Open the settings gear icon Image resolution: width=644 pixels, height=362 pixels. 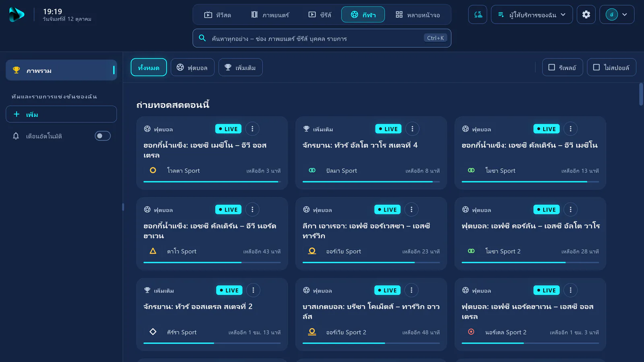586,14
